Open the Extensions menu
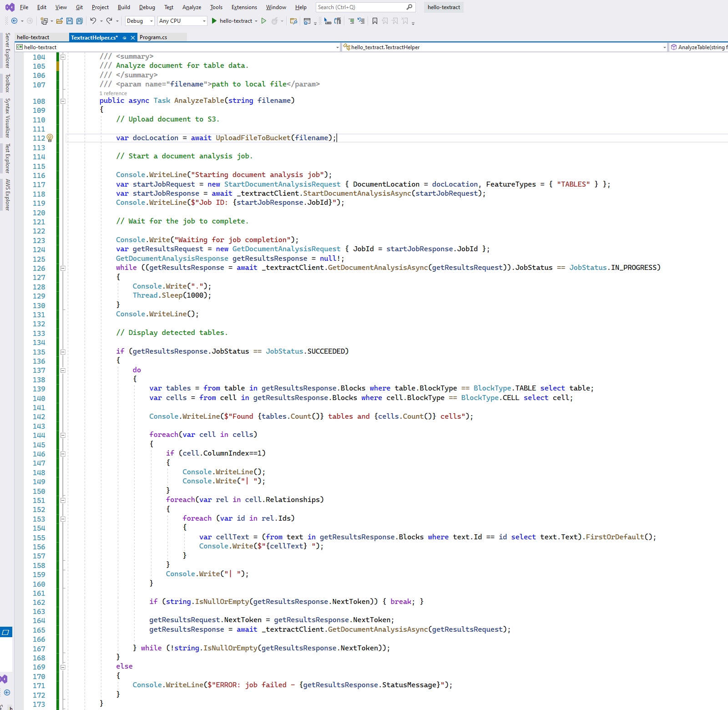The width and height of the screenshot is (728, 710). 244,7
